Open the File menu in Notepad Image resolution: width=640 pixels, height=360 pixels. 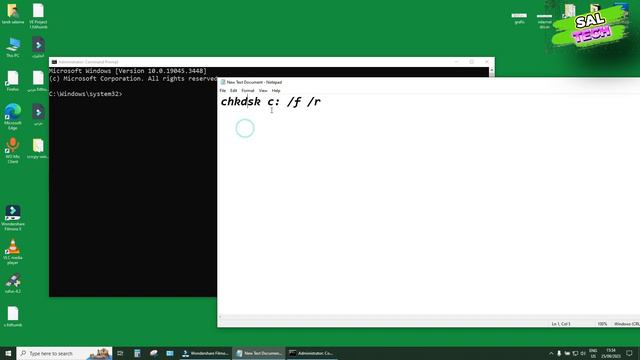[x=222, y=91]
